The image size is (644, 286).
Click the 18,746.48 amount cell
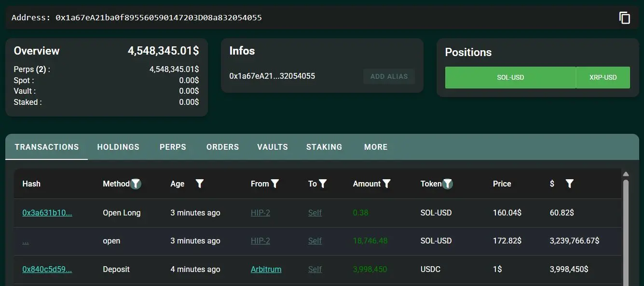[370, 241]
